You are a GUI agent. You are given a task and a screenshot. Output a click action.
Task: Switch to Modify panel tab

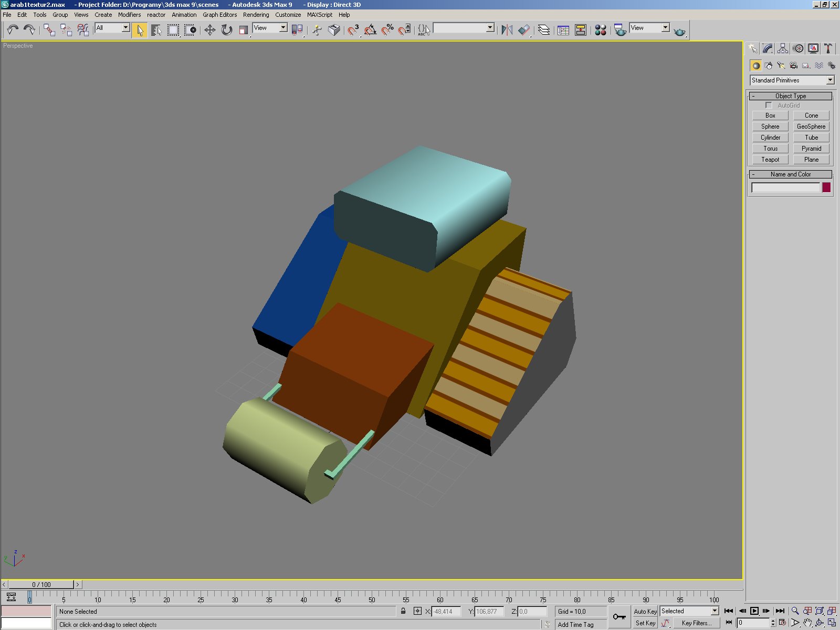(x=768, y=48)
